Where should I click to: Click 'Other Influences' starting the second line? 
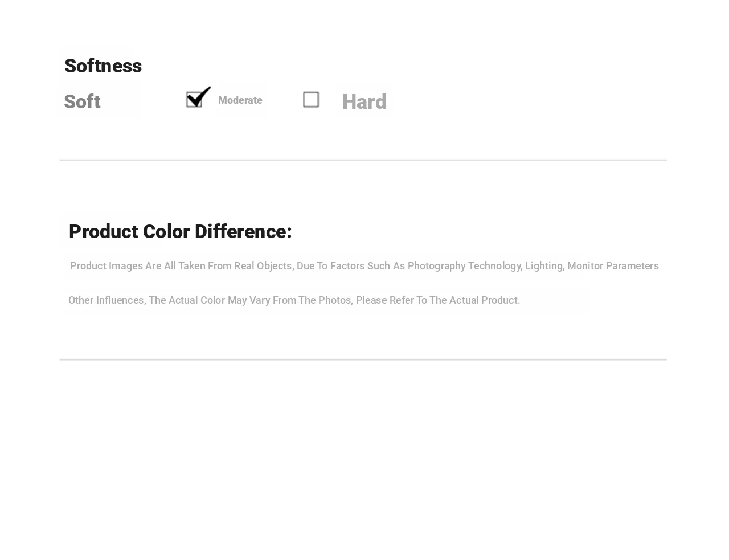pyautogui.click(x=106, y=300)
